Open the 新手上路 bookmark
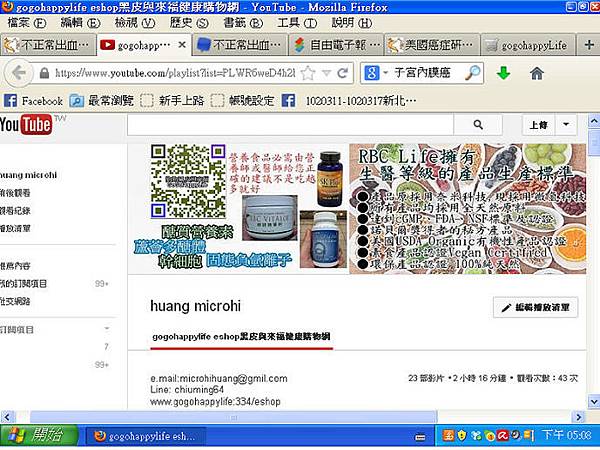This screenshot has width=600, height=450. [x=172, y=101]
